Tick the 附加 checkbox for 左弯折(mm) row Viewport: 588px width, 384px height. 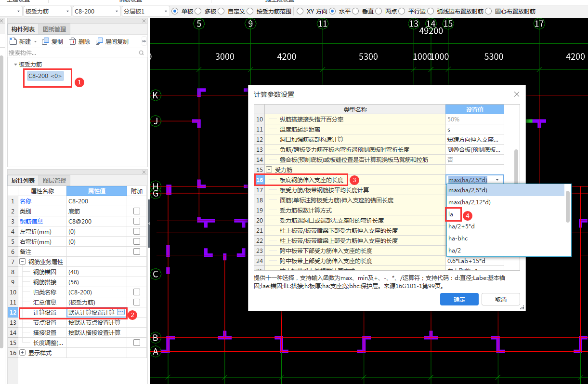click(x=137, y=231)
